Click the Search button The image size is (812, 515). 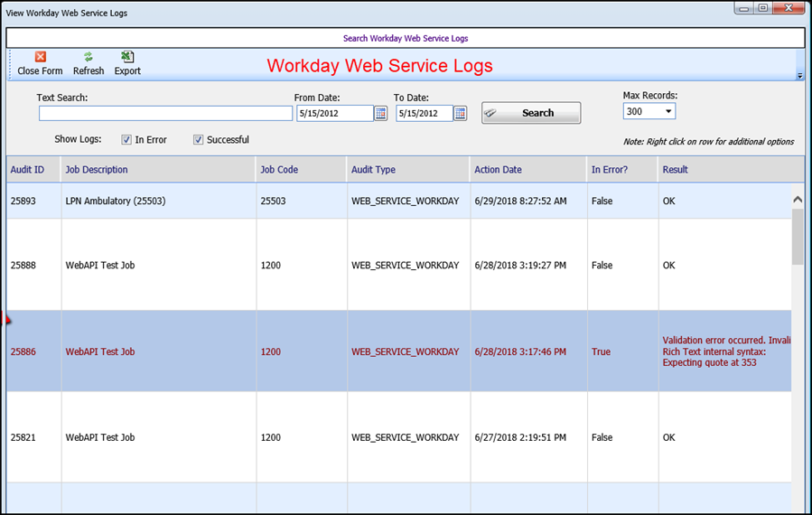pyautogui.click(x=531, y=113)
